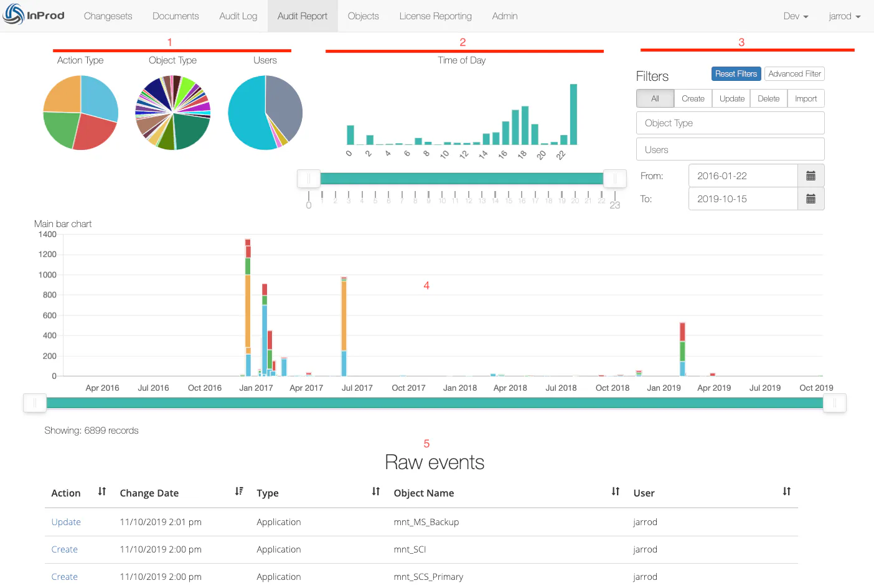Click right handle of date range slider
Screen dimensions: 874x588
tap(835, 403)
